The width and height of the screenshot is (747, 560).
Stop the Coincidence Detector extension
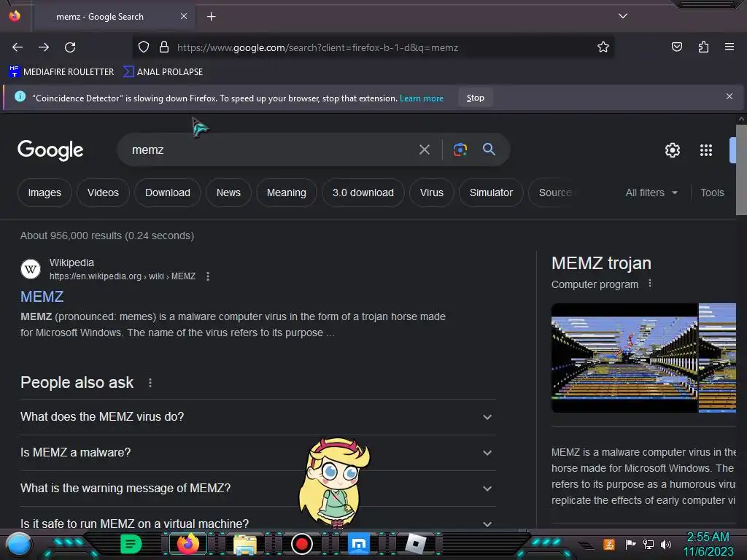(475, 98)
